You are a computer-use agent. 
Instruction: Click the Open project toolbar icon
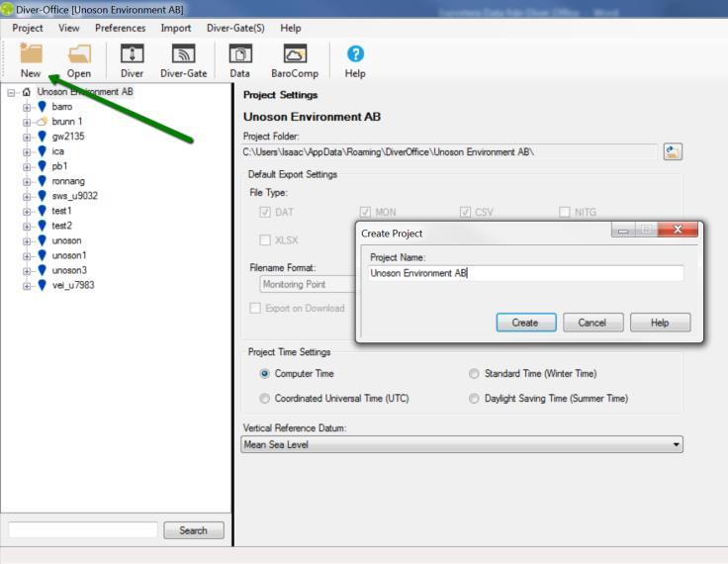79,53
